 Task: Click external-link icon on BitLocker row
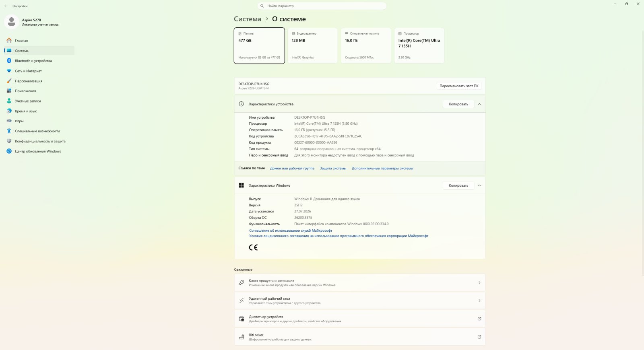tap(479, 337)
